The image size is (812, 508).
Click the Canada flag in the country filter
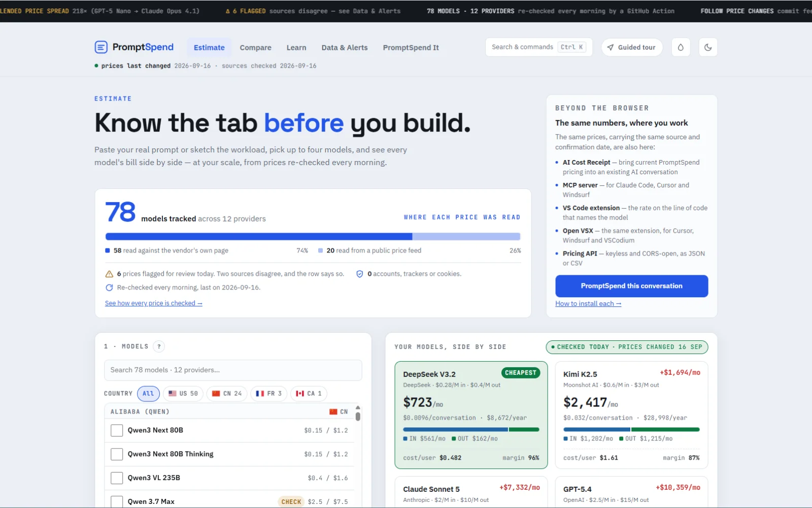(x=300, y=394)
